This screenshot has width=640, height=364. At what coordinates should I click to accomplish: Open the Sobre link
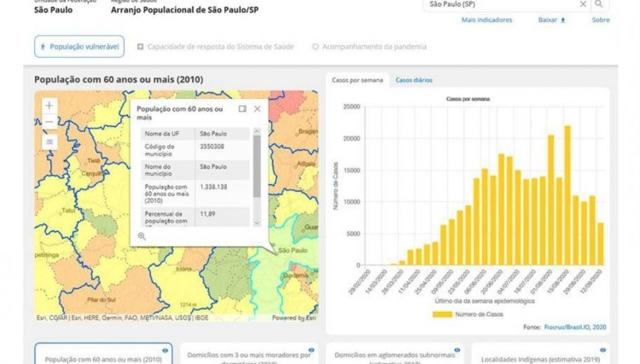coord(601,20)
